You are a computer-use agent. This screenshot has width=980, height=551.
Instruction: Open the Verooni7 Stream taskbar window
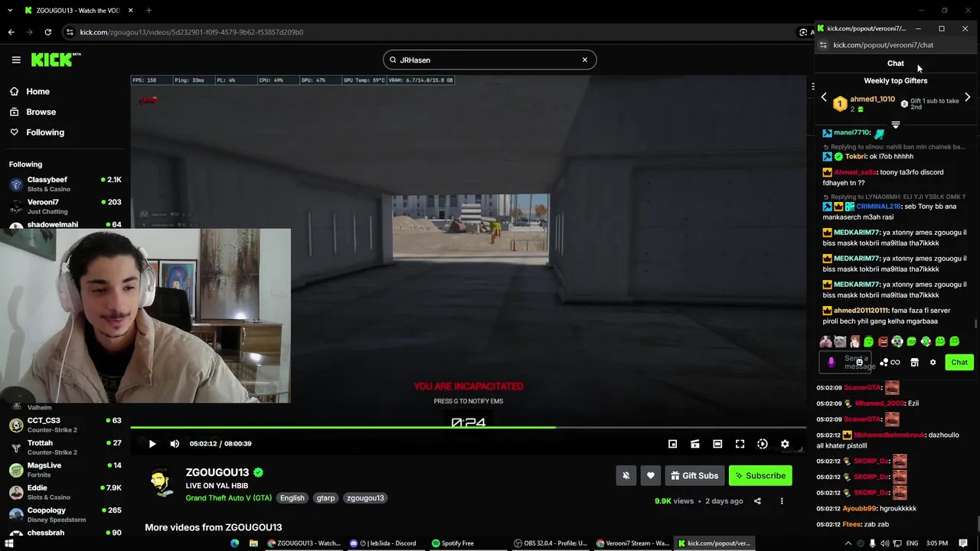point(632,543)
